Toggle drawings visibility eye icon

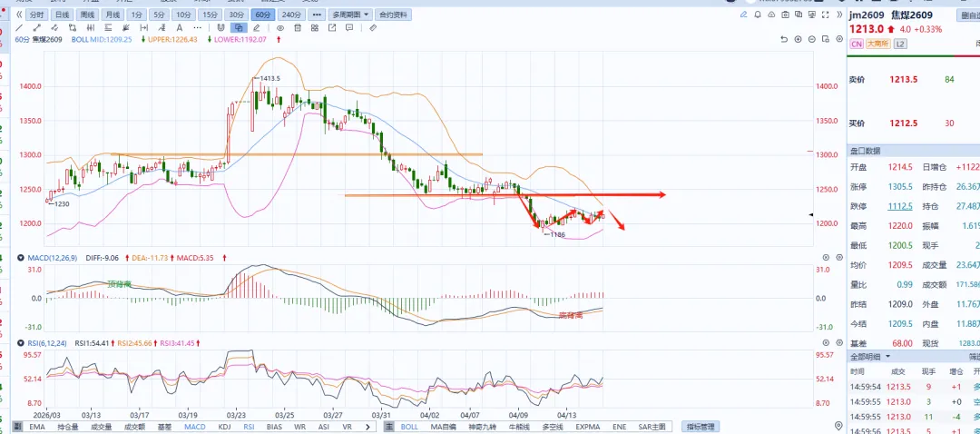280,27
